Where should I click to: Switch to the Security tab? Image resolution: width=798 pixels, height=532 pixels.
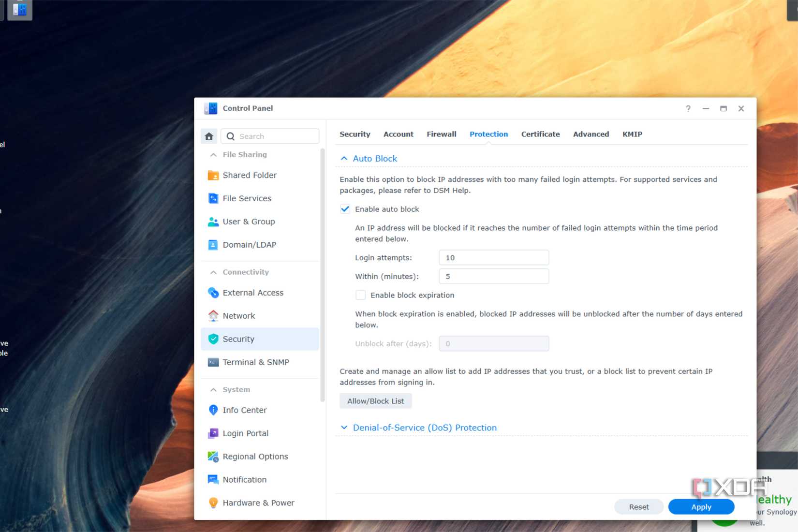coord(355,134)
